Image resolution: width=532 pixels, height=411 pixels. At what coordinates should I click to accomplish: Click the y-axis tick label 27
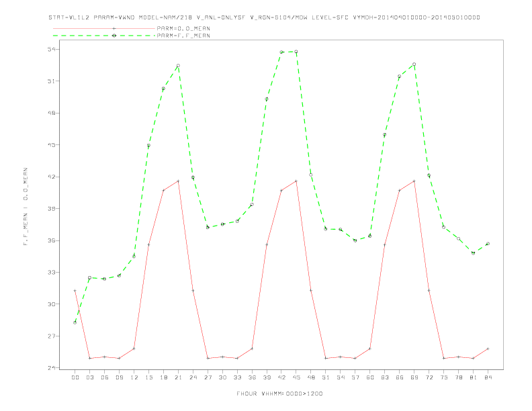[51, 336]
